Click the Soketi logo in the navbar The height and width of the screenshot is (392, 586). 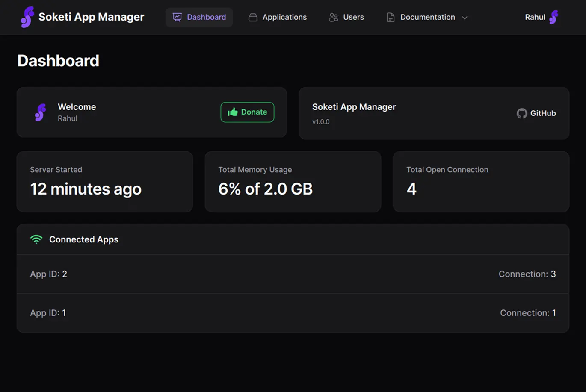pos(27,17)
